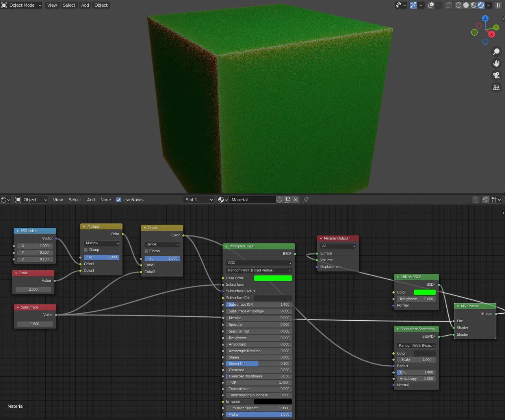Select rendered viewport shading
The width and height of the screenshot is (505, 420).
tap(481, 5)
